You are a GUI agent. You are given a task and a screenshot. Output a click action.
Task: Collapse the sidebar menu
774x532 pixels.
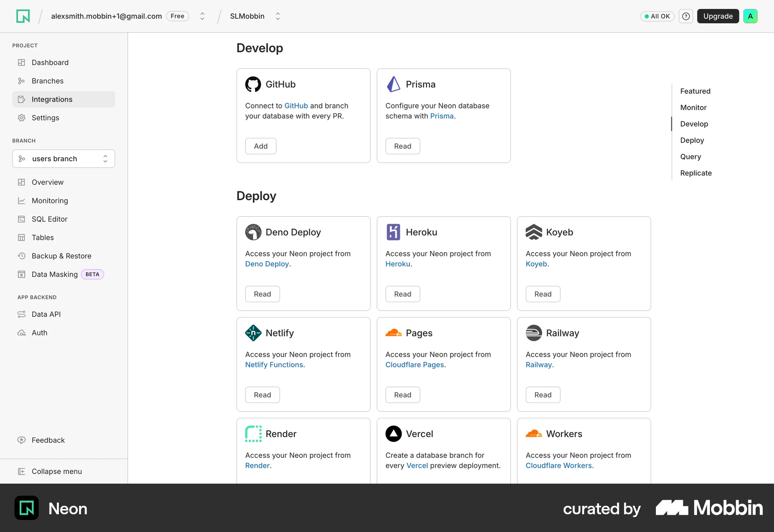tap(64, 472)
